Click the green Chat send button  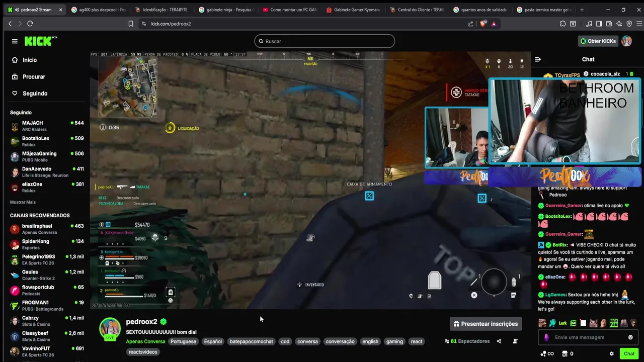pos(629,354)
